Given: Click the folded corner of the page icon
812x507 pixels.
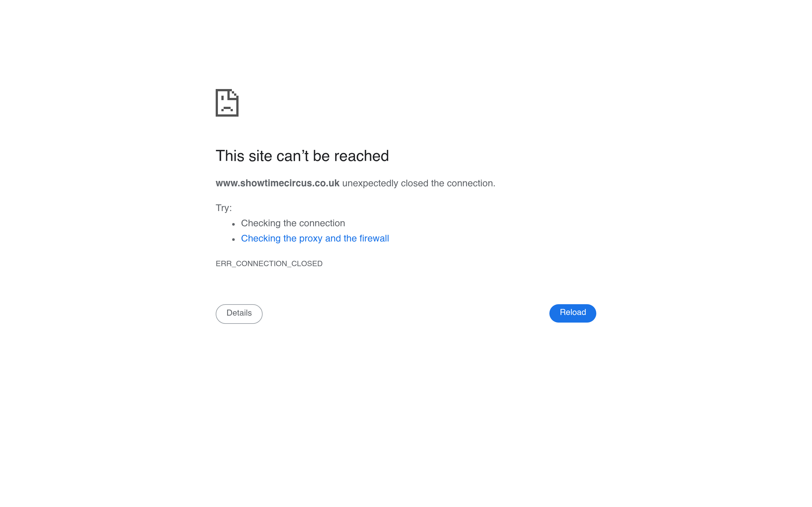Looking at the screenshot, I should click(233, 94).
